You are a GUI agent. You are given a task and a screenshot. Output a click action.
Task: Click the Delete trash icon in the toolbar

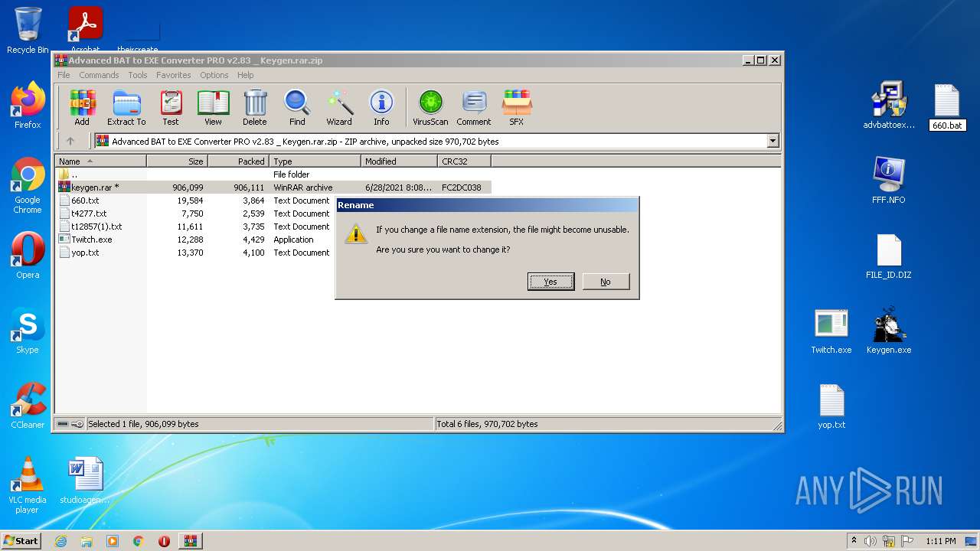(255, 107)
